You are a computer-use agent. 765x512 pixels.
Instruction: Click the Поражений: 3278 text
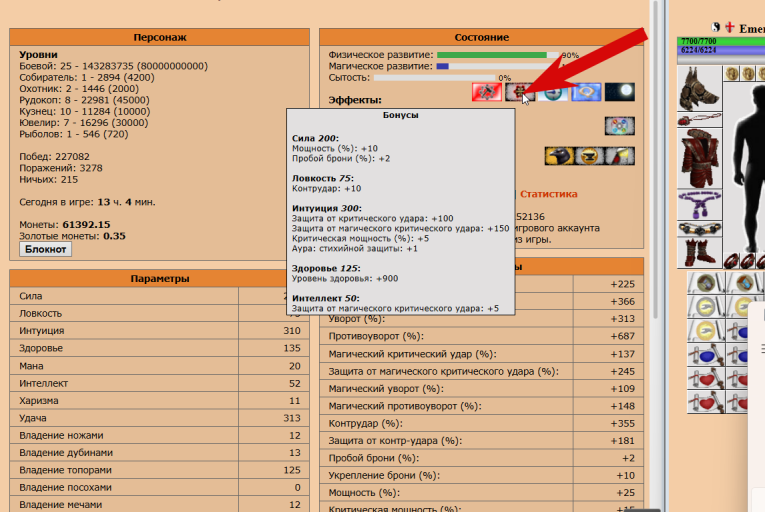point(61,168)
